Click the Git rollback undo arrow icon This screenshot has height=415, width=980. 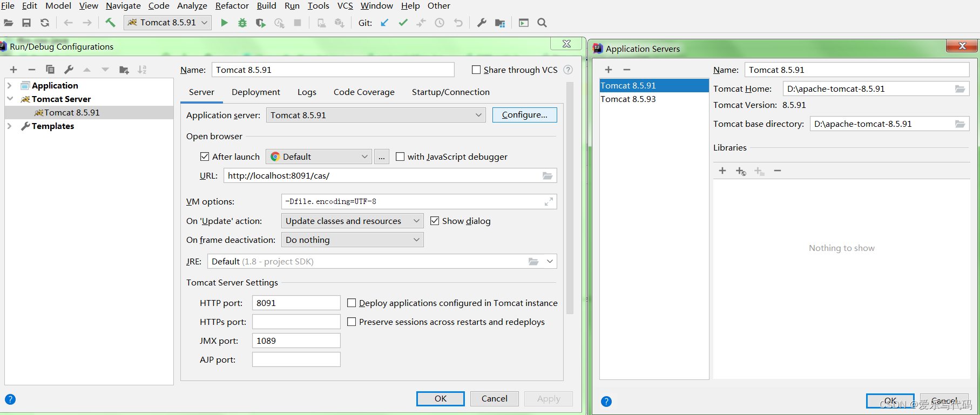tap(458, 23)
